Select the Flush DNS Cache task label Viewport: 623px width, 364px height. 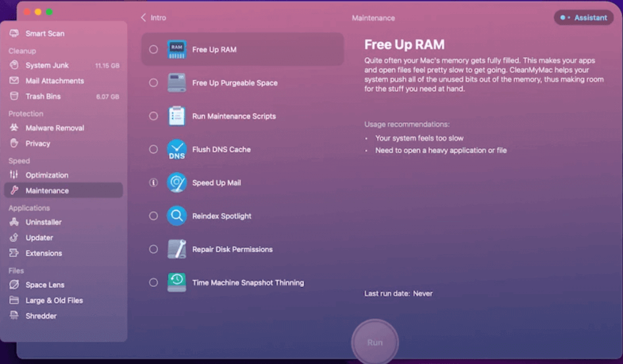[x=221, y=149]
